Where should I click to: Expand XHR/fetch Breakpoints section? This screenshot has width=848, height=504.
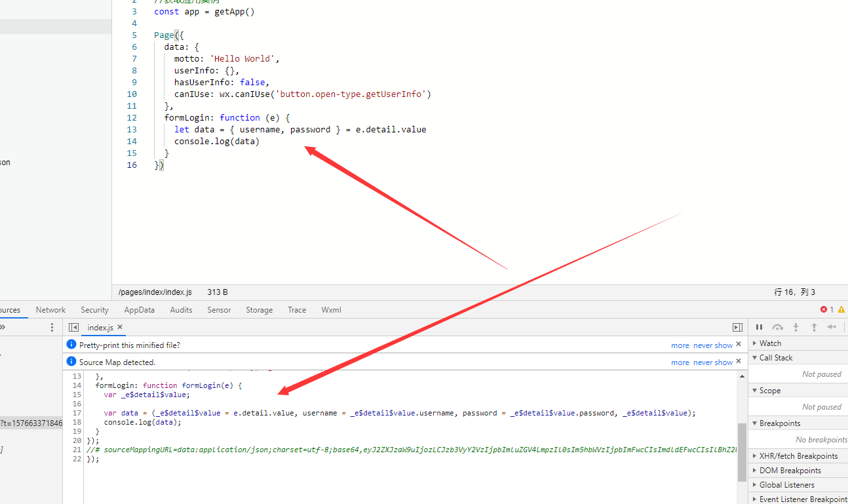798,456
